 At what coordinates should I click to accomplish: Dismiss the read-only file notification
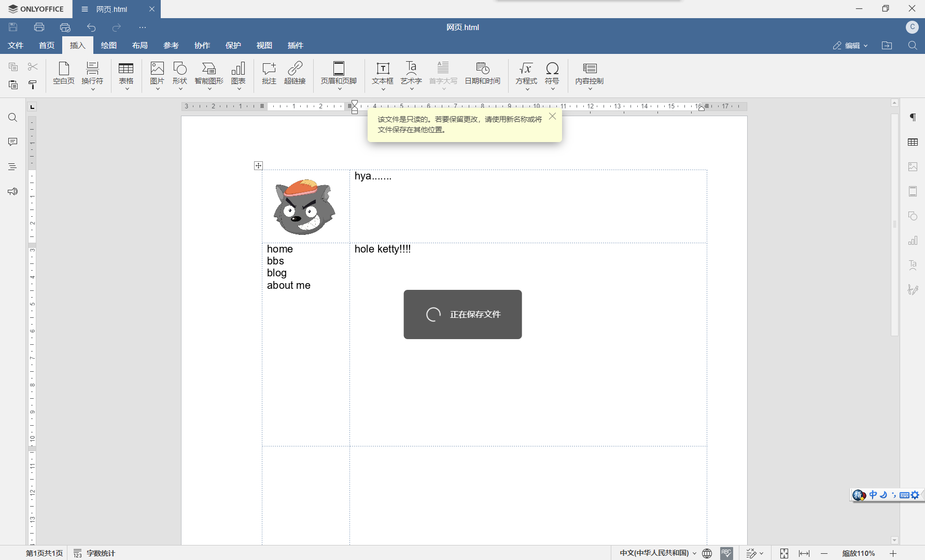click(552, 116)
